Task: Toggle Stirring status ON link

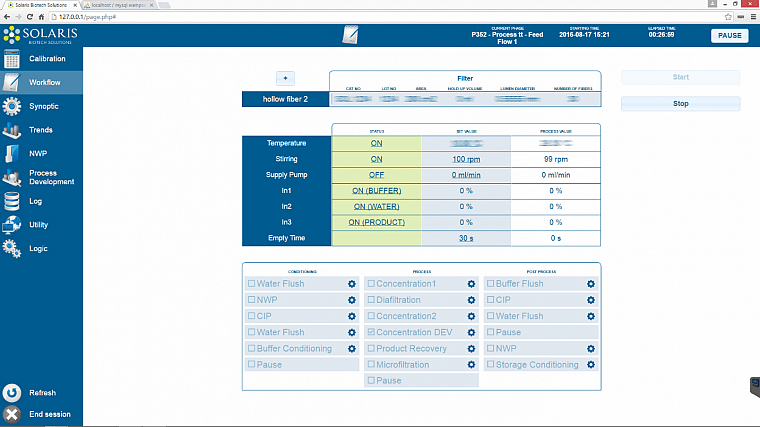Action: [x=377, y=159]
